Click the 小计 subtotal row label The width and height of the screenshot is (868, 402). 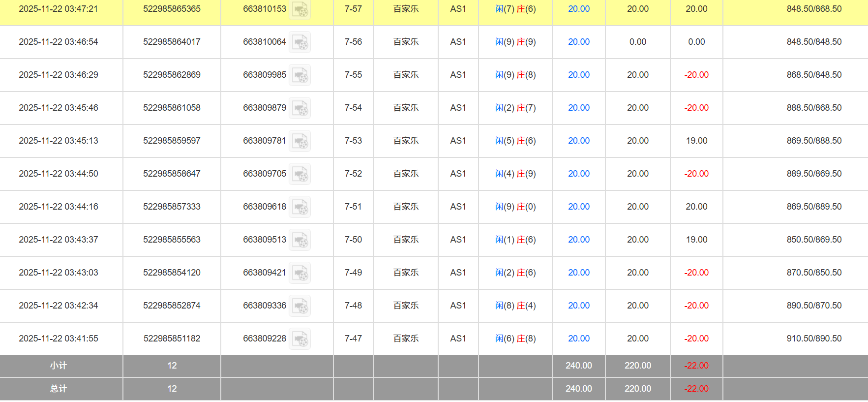coord(59,366)
